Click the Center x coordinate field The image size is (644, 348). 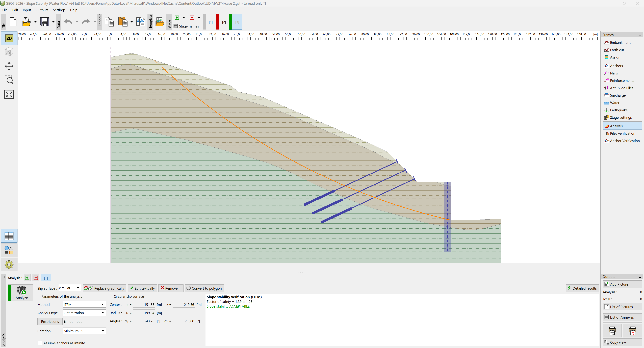click(144, 305)
